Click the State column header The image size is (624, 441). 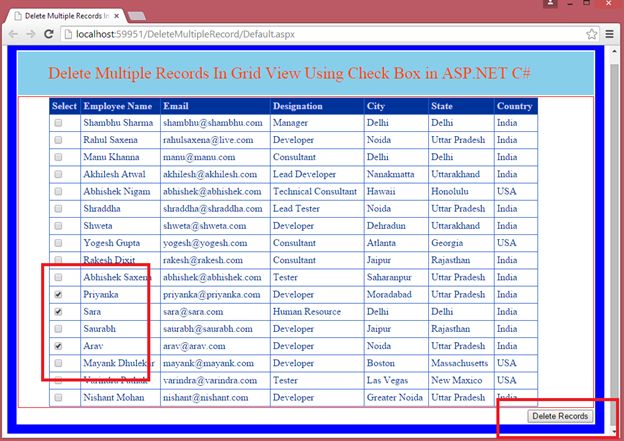coord(461,106)
